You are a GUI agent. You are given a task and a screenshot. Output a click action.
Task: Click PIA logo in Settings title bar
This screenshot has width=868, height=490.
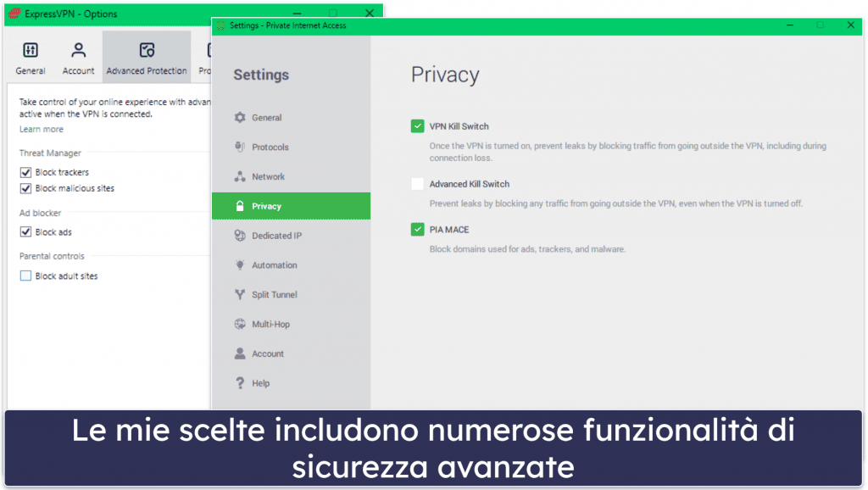click(x=221, y=25)
